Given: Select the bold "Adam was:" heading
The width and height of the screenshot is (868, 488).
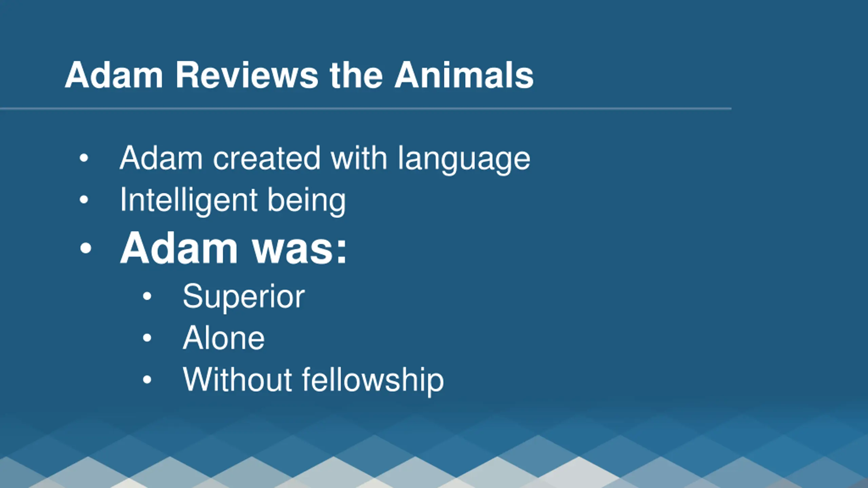Looking at the screenshot, I should click(234, 248).
